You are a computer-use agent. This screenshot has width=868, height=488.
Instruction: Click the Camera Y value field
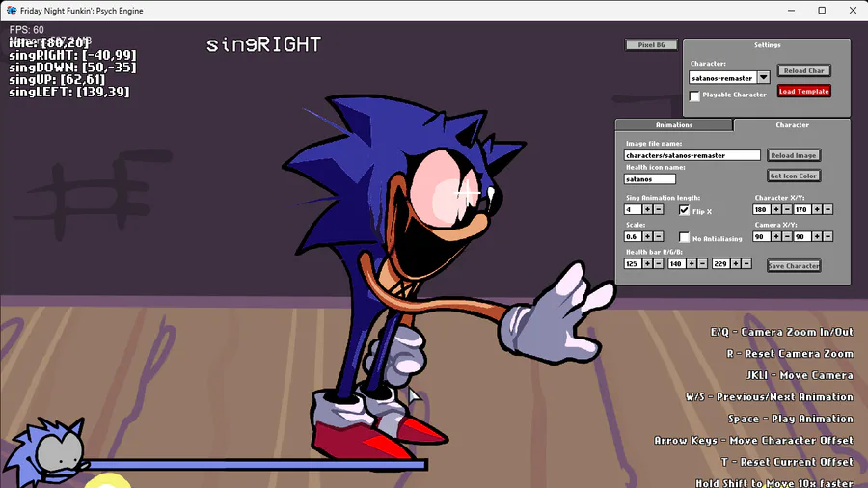pos(802,237)
